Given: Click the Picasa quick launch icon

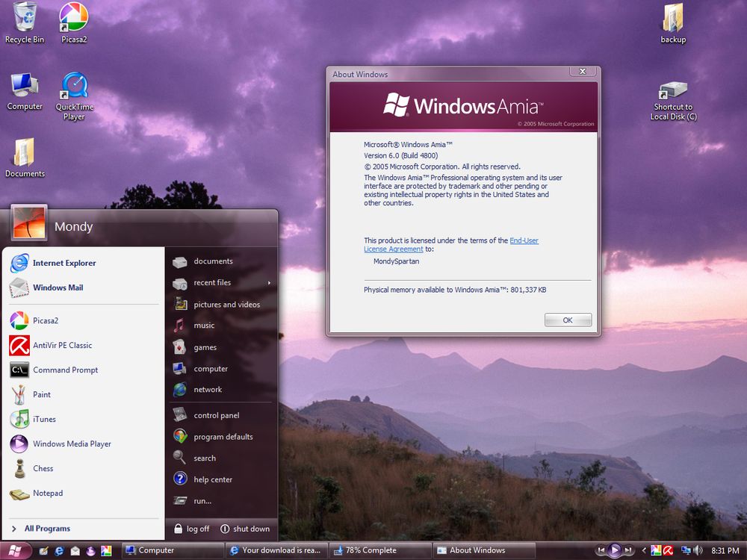Looking at the screenshot, I should point(106,551).
